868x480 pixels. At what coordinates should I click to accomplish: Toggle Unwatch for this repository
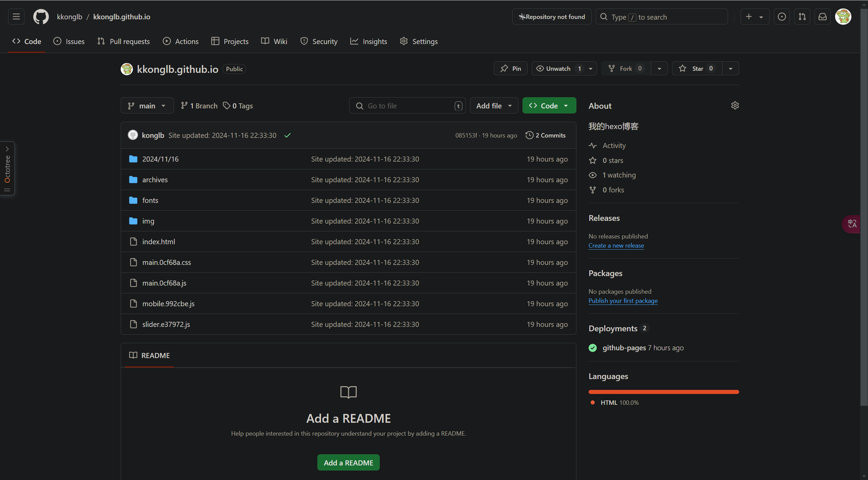click(558, 68)
